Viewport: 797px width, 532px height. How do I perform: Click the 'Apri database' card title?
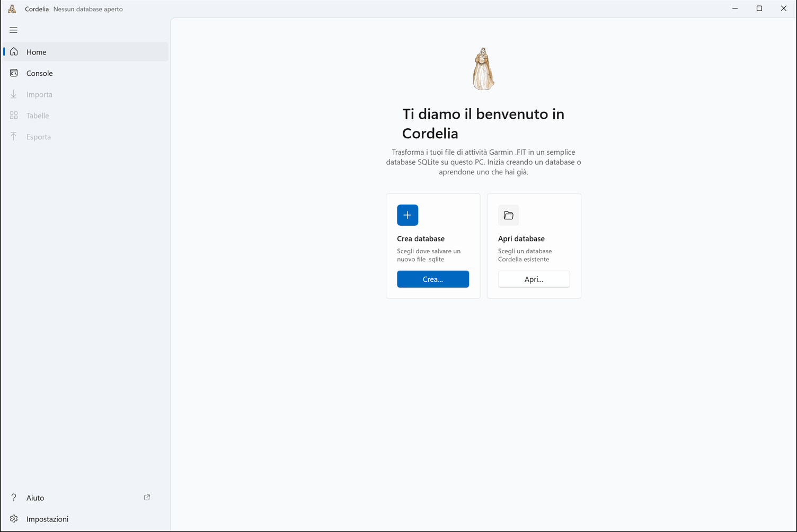[521, 238]
